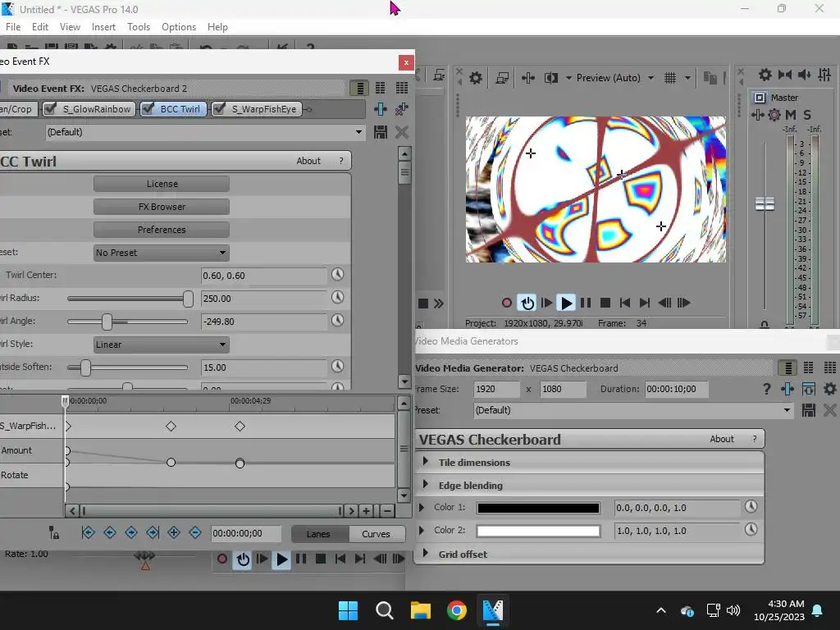The width and height of the screenshot is (840, 630).
Task: Open Video Preview project settings gear
Action: click(475, 78)
